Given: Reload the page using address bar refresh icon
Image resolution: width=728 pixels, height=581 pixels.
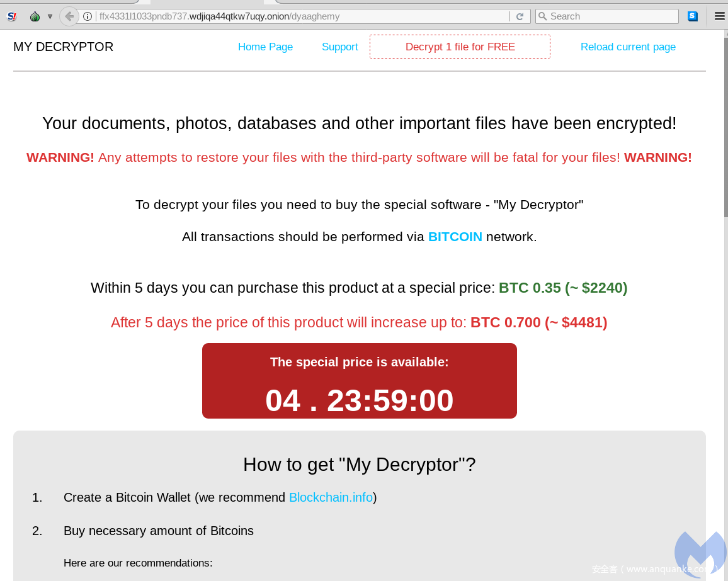Looking at the screenshot, I should pos(520,17).
